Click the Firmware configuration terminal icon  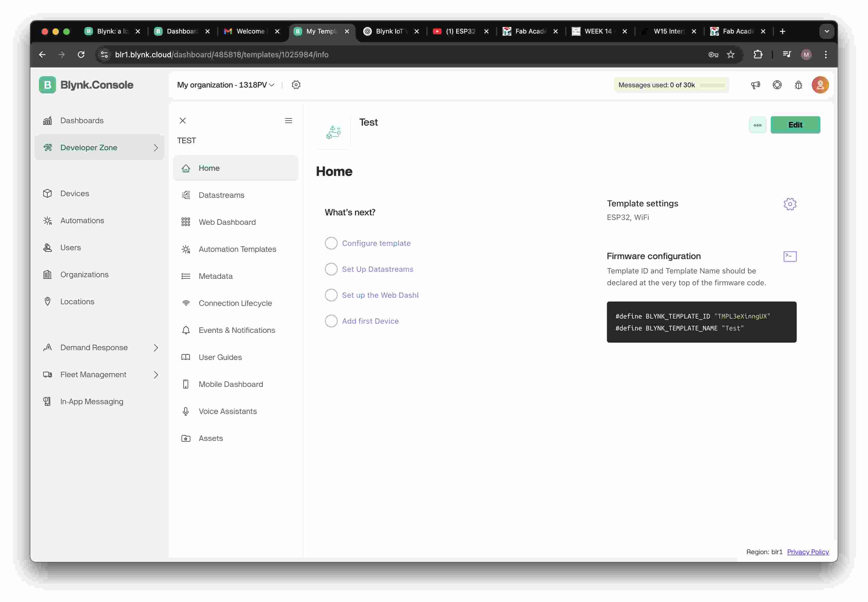[790, 256]
